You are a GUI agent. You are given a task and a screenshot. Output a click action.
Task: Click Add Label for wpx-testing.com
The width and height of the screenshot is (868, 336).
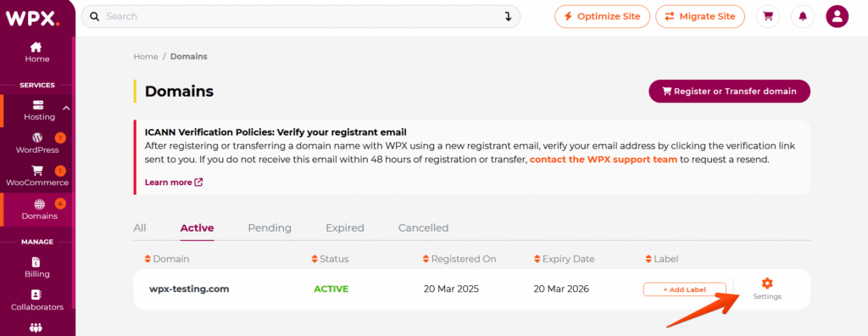pyautogui.click(x=685, y=289)
